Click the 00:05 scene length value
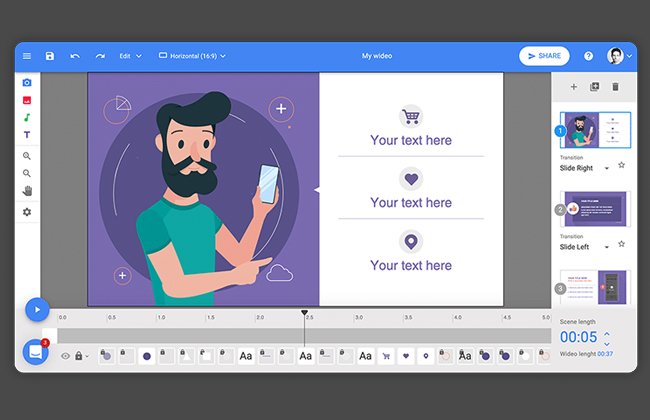 point(579,337)
